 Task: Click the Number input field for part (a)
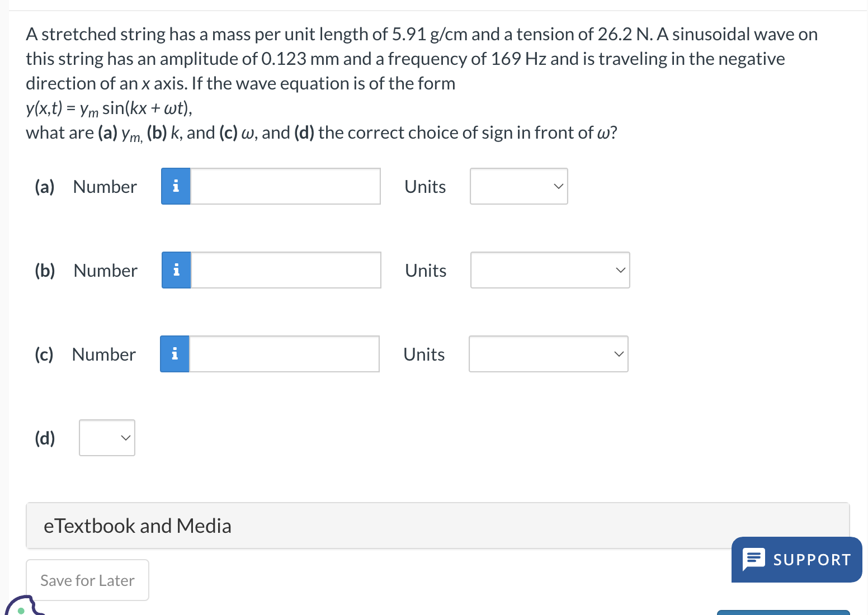284,186
